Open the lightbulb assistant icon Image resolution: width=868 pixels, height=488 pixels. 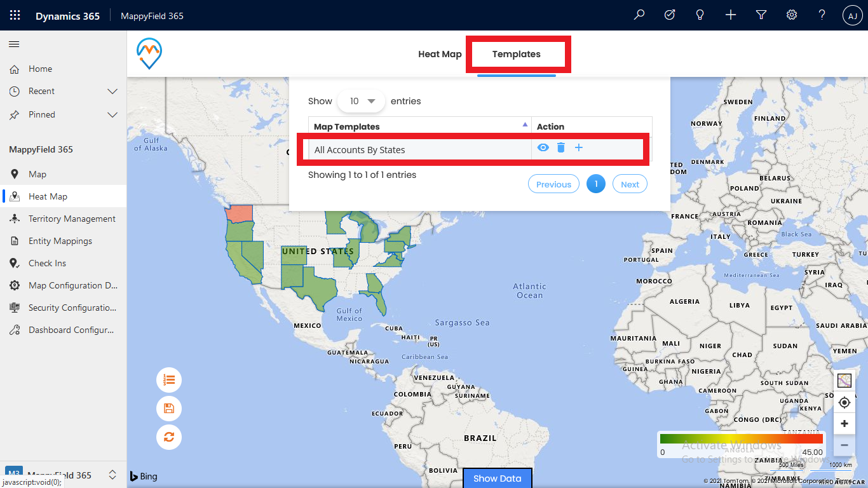700,15
